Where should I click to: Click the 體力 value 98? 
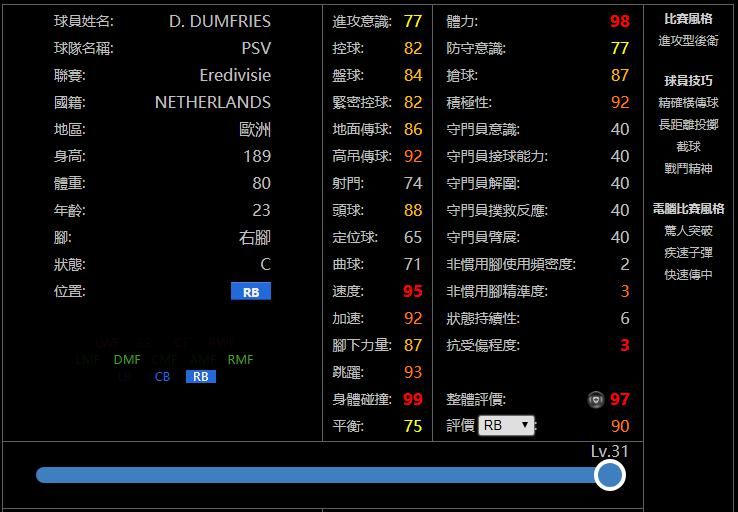(x=619, y=21)
